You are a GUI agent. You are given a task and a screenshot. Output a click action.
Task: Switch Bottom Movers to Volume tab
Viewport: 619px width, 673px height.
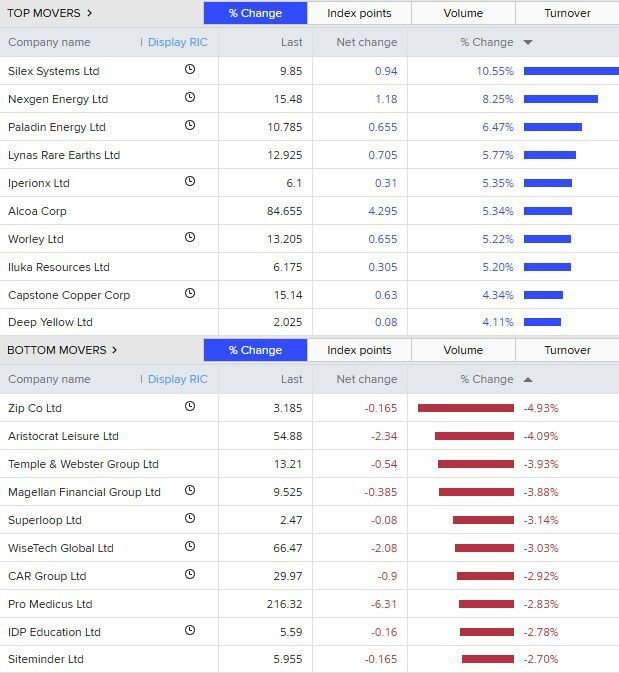click(463, 350)
